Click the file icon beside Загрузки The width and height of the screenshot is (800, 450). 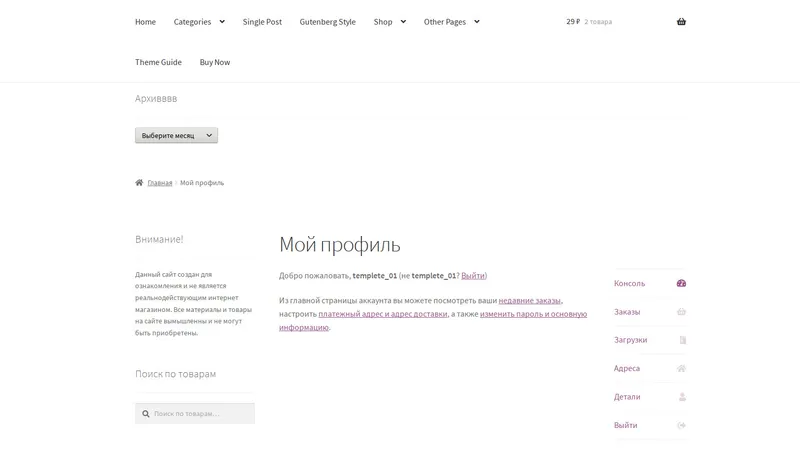(683, 340)
